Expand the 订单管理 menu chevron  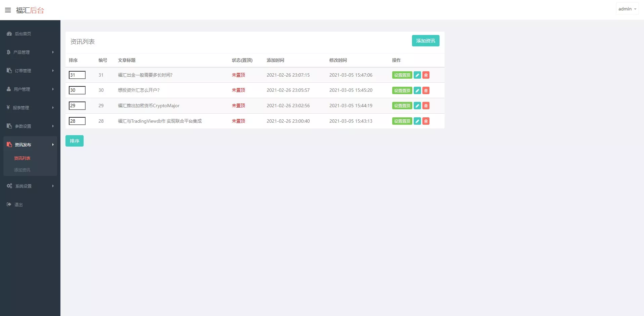point(52,71)
